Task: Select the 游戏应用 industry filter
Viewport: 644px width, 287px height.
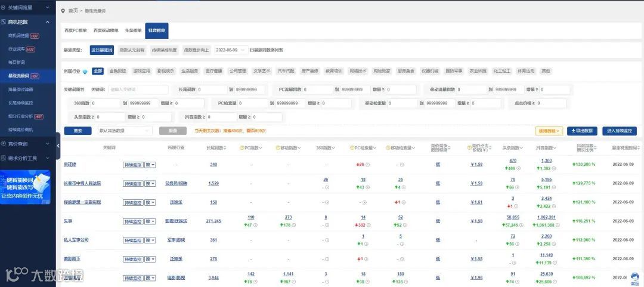Action: coord(142,71)
